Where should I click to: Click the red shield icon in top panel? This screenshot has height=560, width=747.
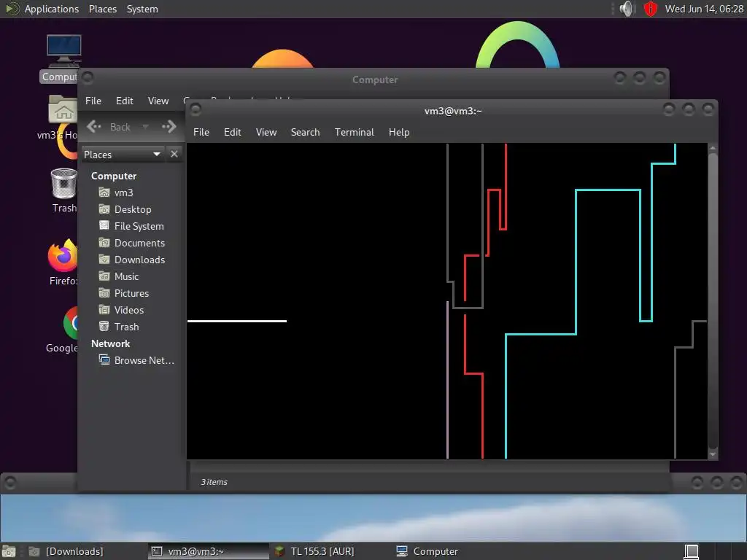(650, 9)
